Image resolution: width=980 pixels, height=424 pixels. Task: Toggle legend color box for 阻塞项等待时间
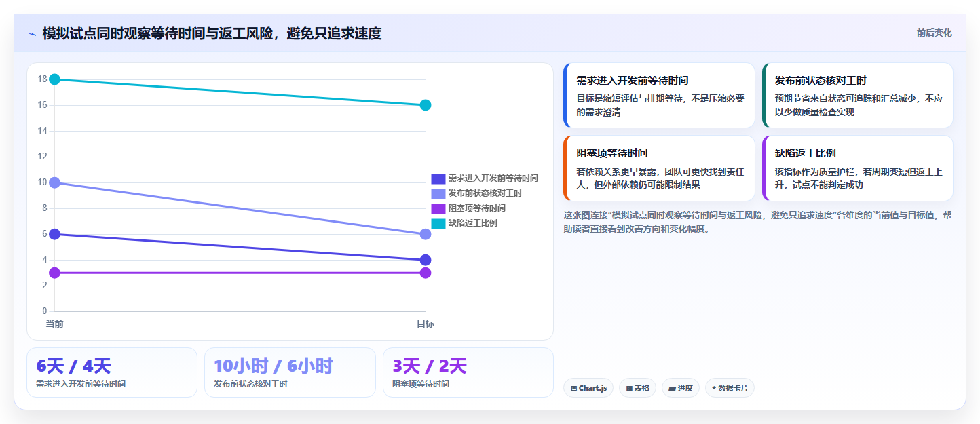coord(438,208)
